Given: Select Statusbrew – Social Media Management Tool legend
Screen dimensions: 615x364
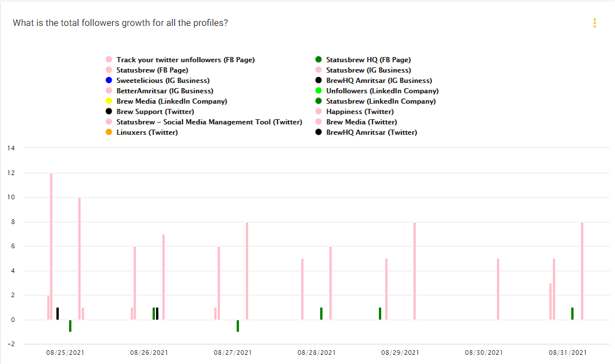Looking at the screenshot, I should click(209, 122).
